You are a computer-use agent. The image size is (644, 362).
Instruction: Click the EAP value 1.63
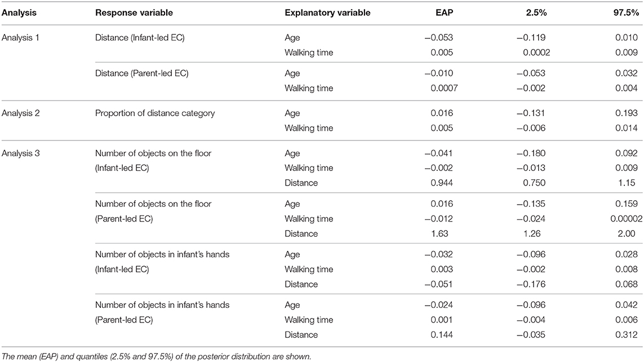pyautogui.click(x=439, y=233)
